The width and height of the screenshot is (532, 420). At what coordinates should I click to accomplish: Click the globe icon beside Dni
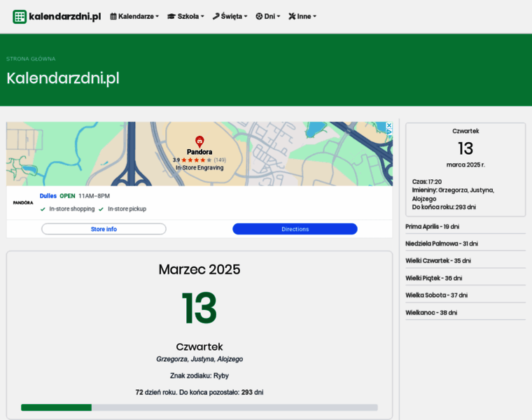click(x=259, y=16)
